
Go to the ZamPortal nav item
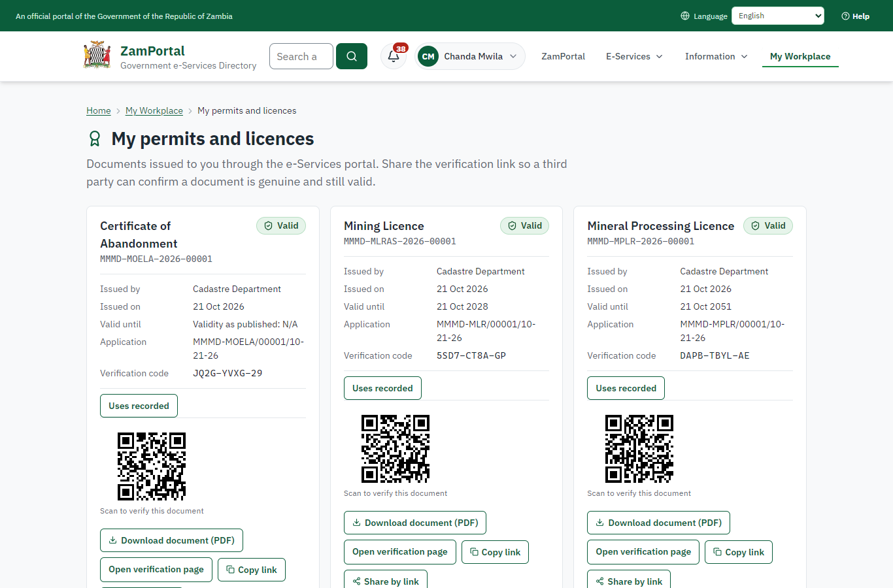pos(563,56)
